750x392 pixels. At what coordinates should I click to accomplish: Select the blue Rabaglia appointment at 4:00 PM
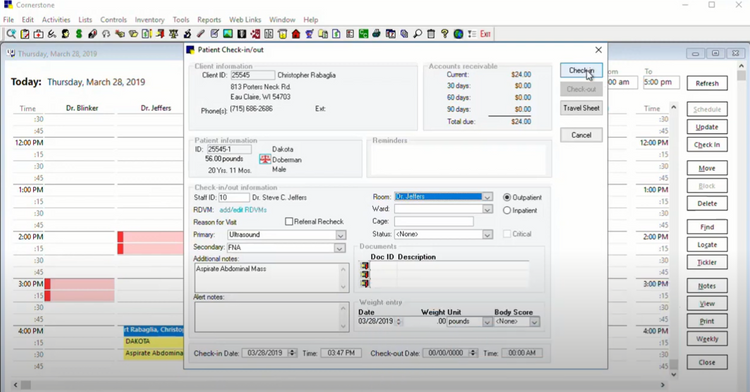click(x=154, y=330)
